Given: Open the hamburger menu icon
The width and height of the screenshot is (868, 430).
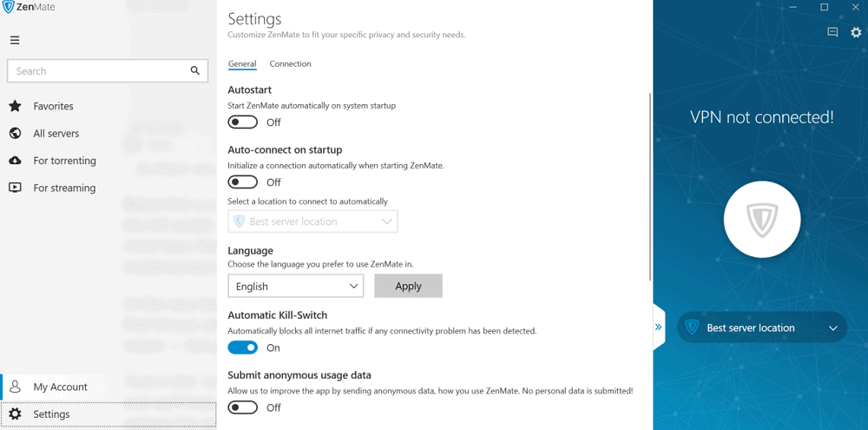Looking at the screenshot, I should tap(15, 40).
